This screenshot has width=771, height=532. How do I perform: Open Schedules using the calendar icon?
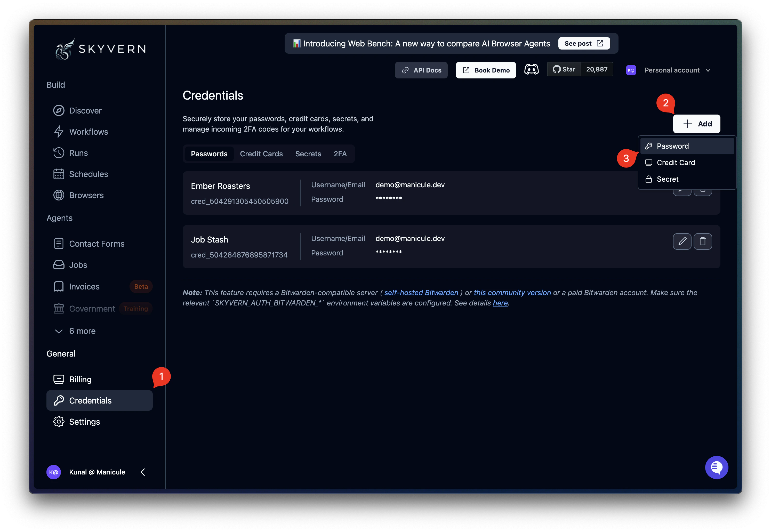[59, 174]
